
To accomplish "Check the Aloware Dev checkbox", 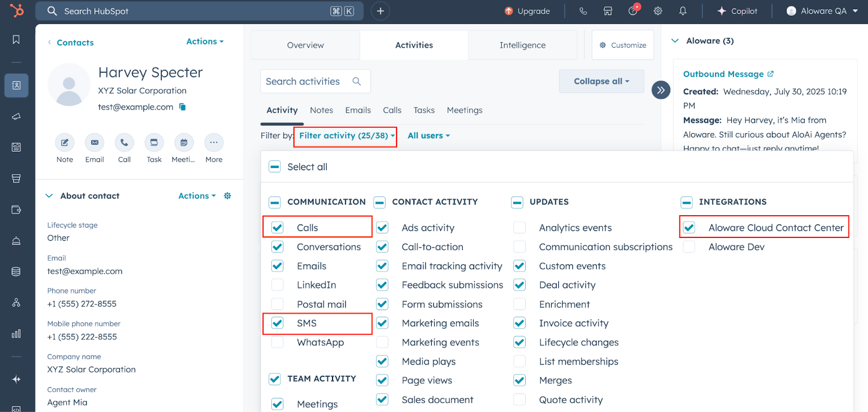I will tap(689, 247).
